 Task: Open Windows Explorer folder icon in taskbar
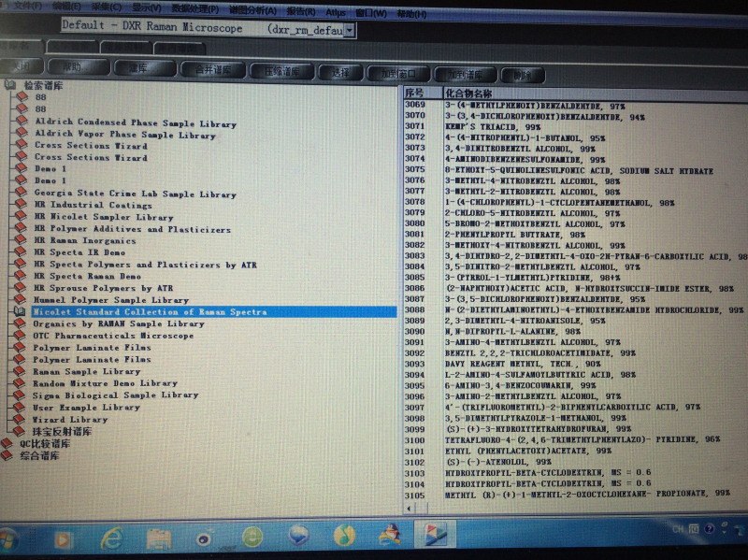point(158,539)
